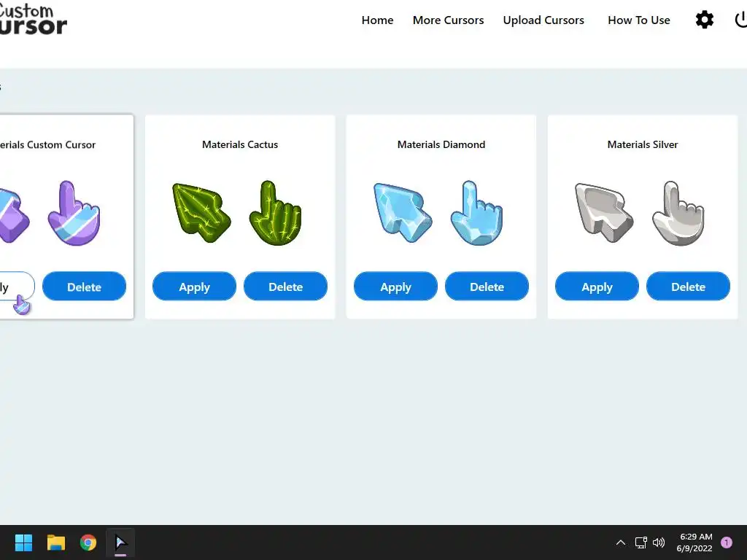Open the settings gear icon
The image size is (747, 560).
point(704,20)
